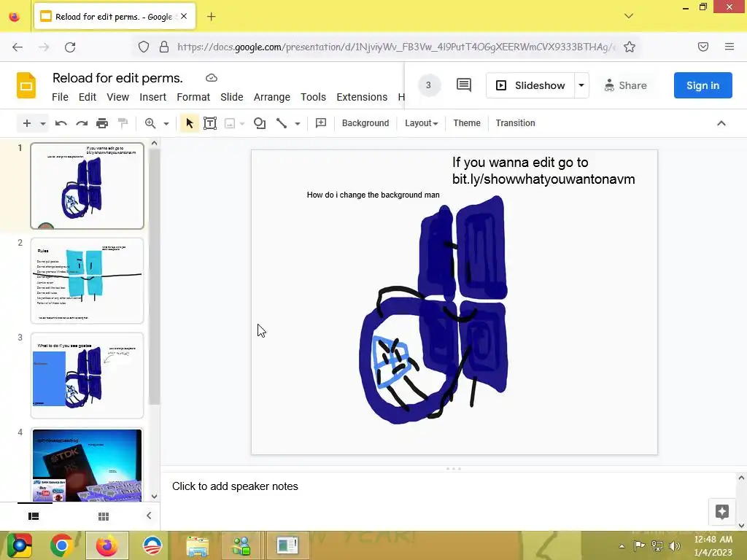Click the Google Slides home logo
The height and width of the screenshot is (560, 747).
click(x=26, y=85)
